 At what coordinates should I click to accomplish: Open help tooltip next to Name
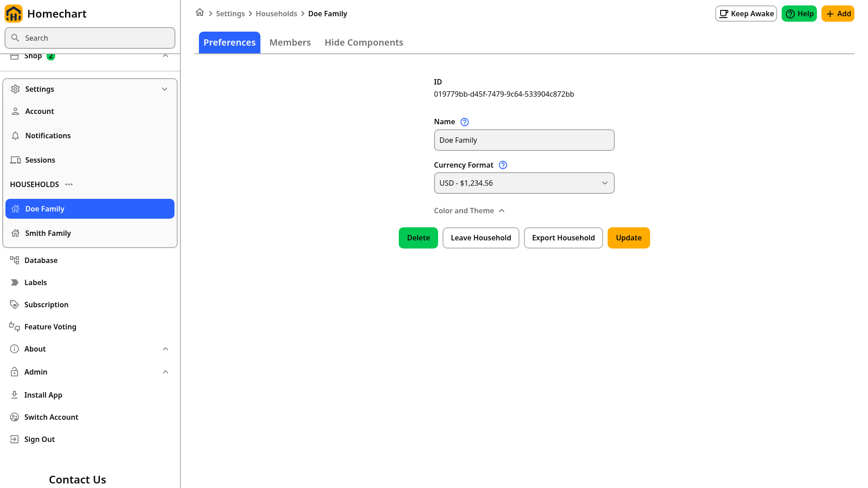pos(464,122)
